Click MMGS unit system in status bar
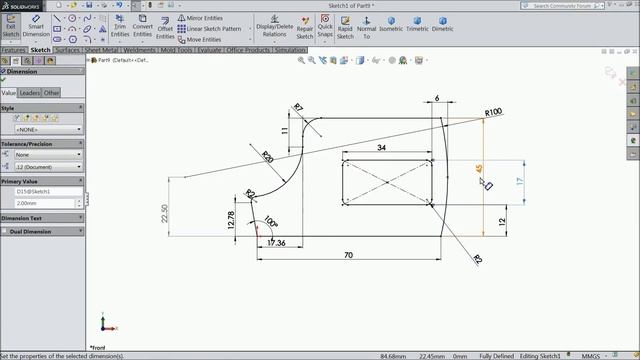The width and height of the screenshot is (640, 360). point(591,356)
